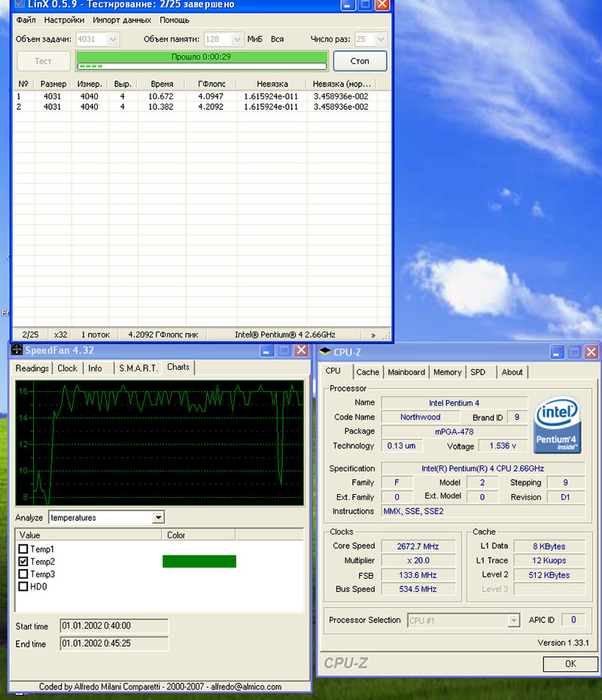Click the SpeedFan temperature chart
602x700 pixels.
160,443
